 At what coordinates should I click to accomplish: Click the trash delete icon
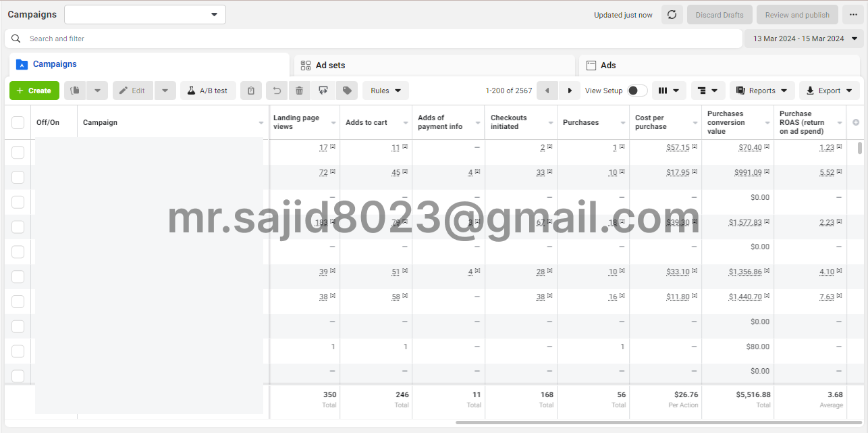pyautogui.click(x=300, y=91)
